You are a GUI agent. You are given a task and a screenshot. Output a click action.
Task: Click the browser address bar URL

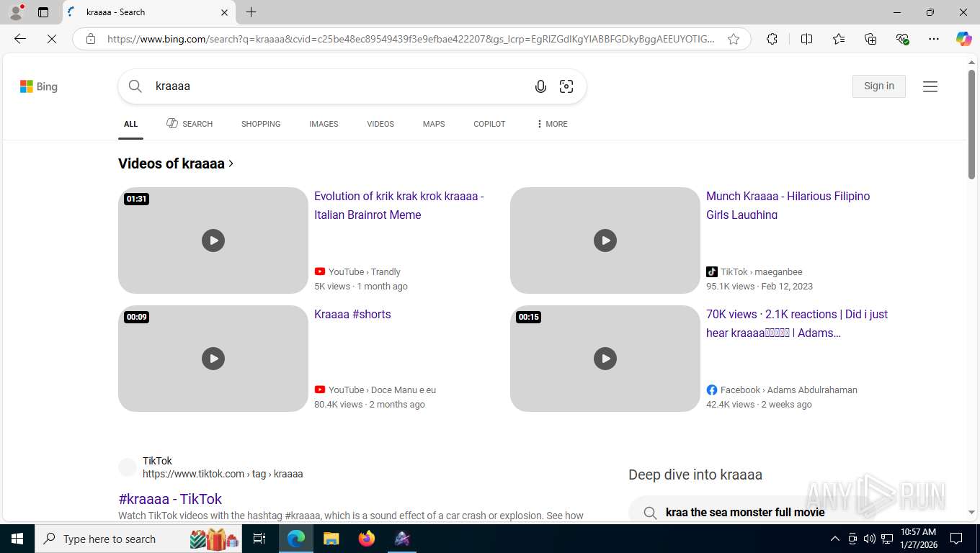coord(411,39)
